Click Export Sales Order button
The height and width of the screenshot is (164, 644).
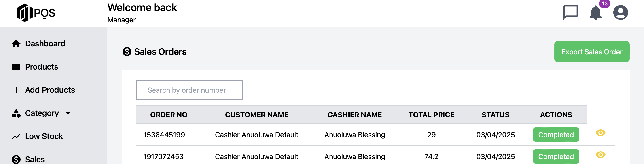(x=592, y=52)
